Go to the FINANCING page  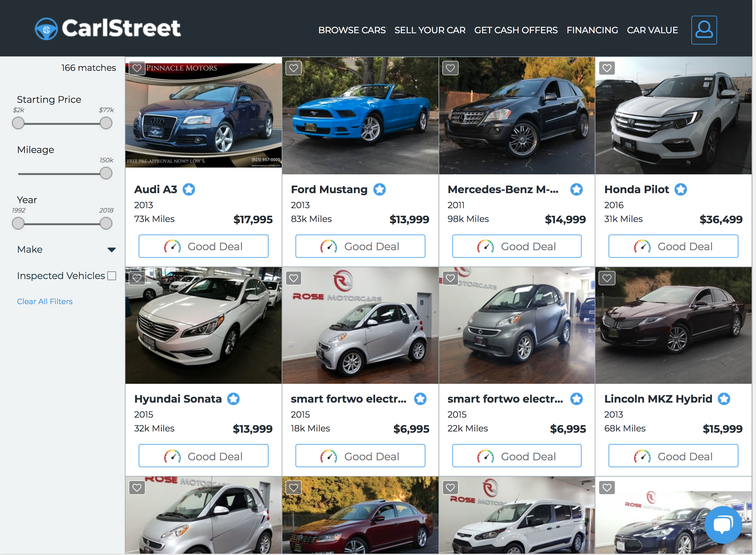click(592, 30)
